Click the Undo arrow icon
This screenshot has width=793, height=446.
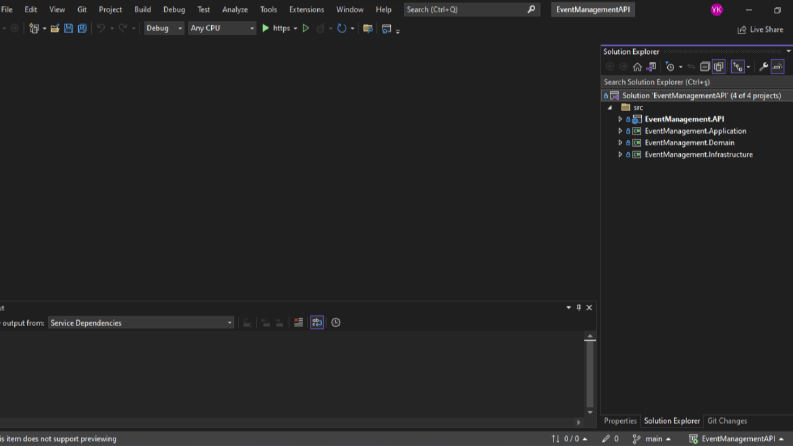(101, 28)
